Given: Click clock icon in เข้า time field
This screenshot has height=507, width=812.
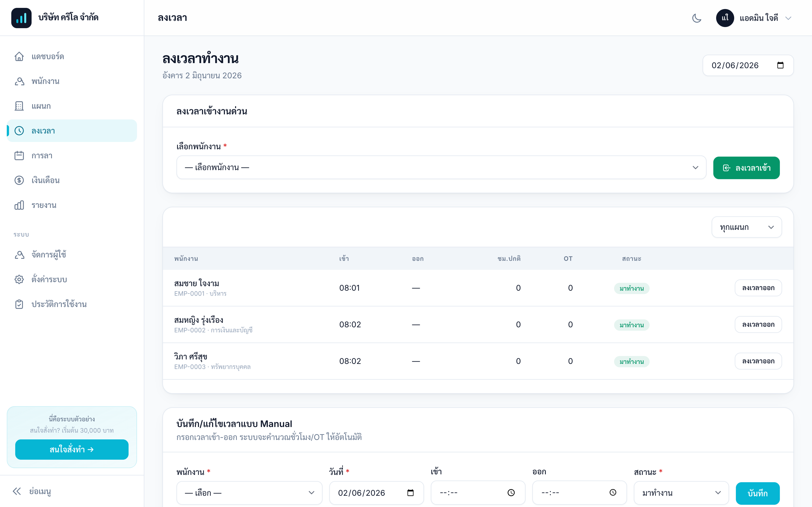Looking at the screenshot, I should click(x=511, y=493).
